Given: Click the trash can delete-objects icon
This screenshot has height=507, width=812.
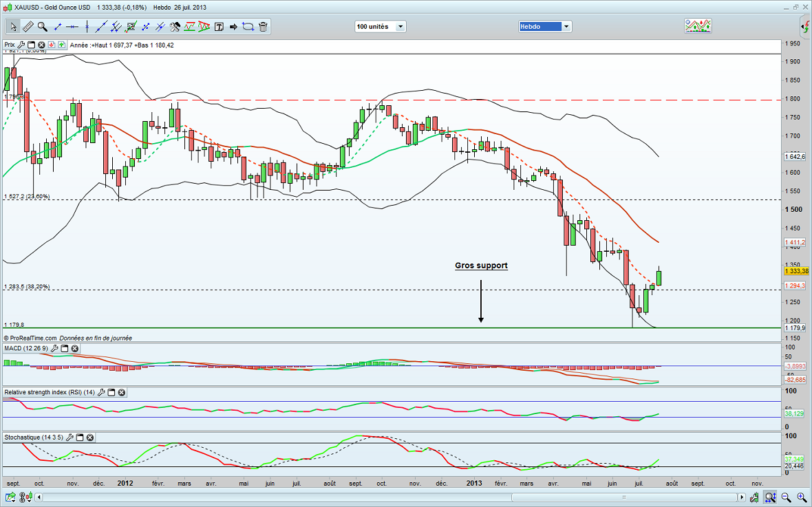Looking at the screenshot, I should 262,27.
